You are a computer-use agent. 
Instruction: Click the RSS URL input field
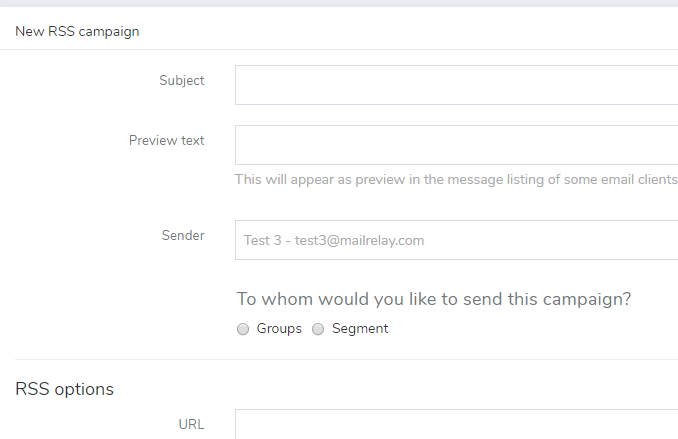tap(456, 424)
